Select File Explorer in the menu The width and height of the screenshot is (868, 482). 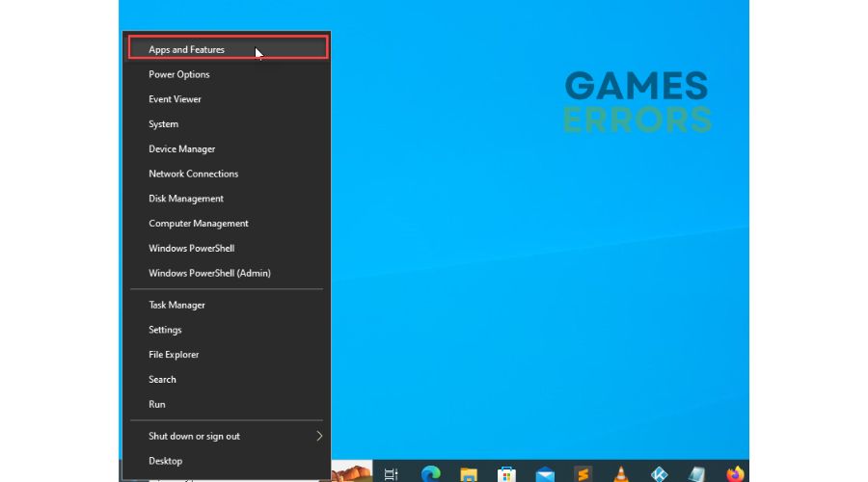click(x=227, y=355)
